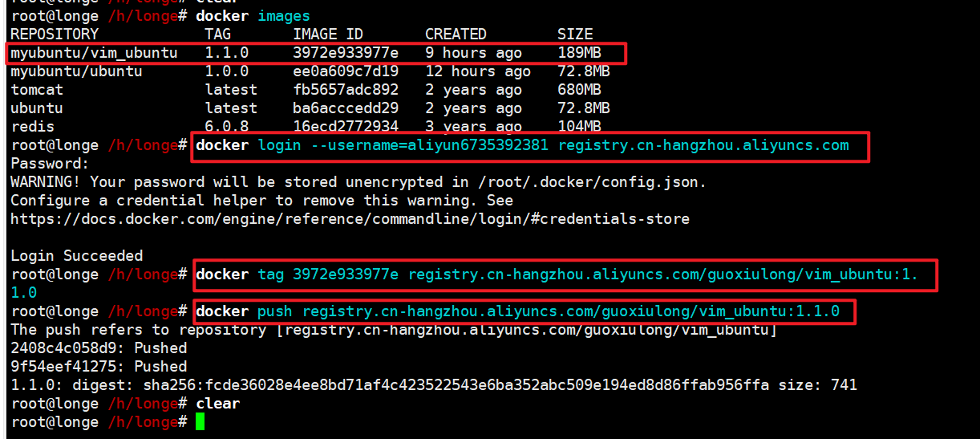Image resolution: width=980 pixels, height=439 pixels.
Task: Select layer 9f54eef41275 Pushed line
Action: (x=99, y=367)
